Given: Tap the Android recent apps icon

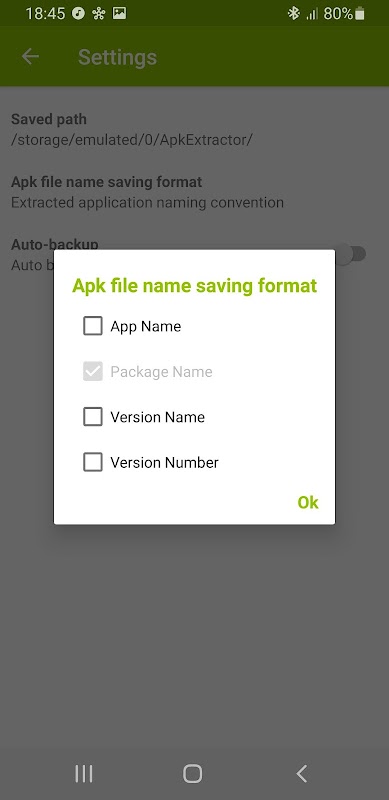Looking at the screenshot, I should (x=84, y=773).
